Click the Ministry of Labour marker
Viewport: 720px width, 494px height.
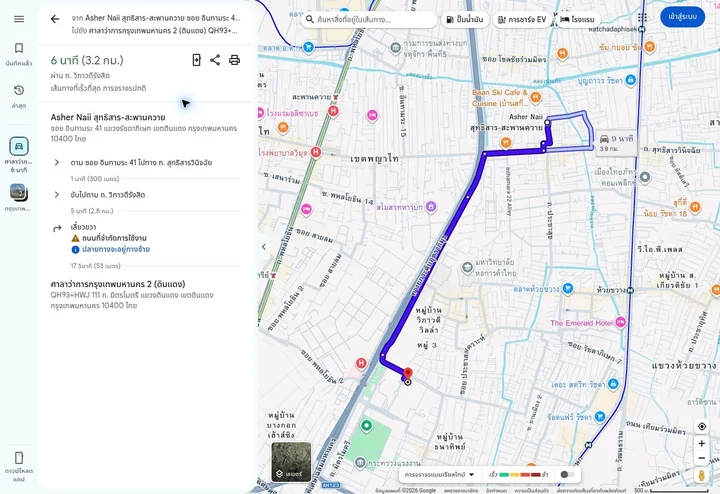(361, 462)
